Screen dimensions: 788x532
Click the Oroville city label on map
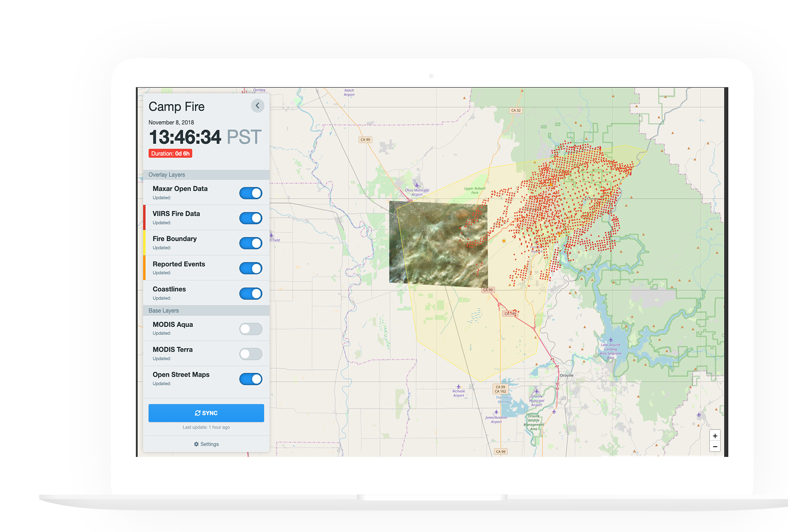(566, 375)
